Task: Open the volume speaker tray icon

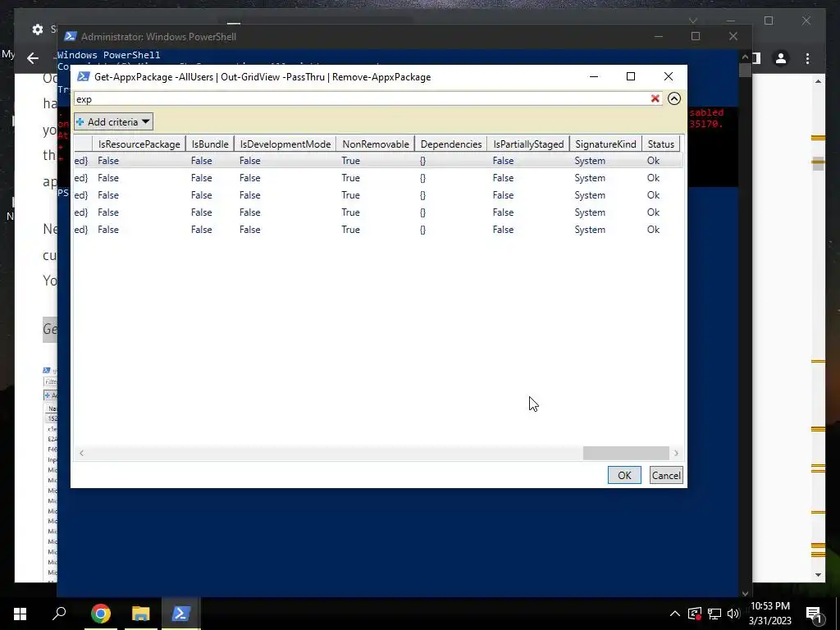Action: pos(733,614)
